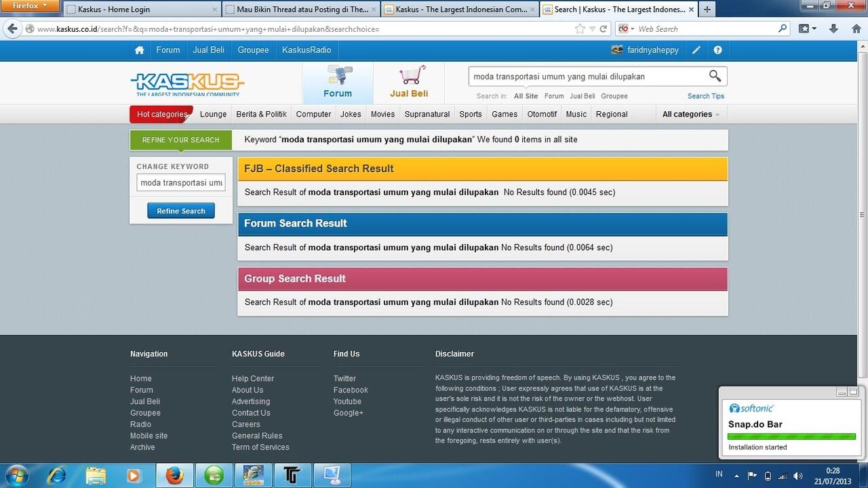Open the Lounge category
Screen dimensions: 868x488
coord(213,115)
